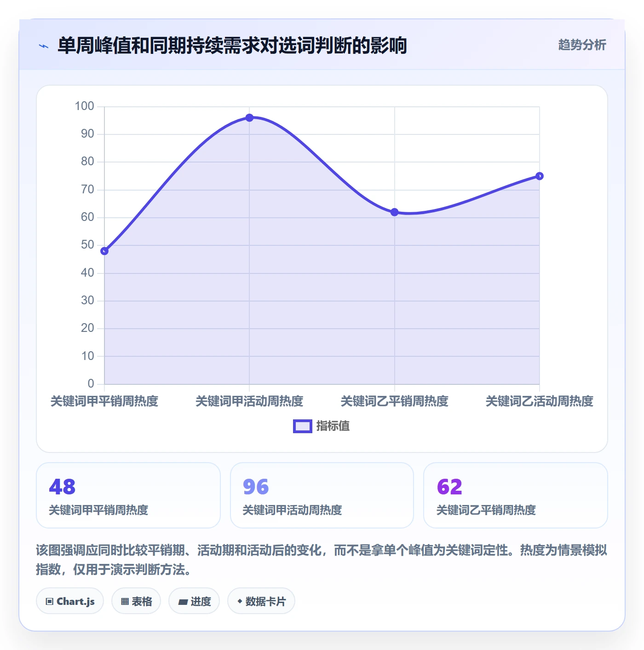
Task: Click the diamond icon in 数据卡片 chip
Action: click(240, 601)
